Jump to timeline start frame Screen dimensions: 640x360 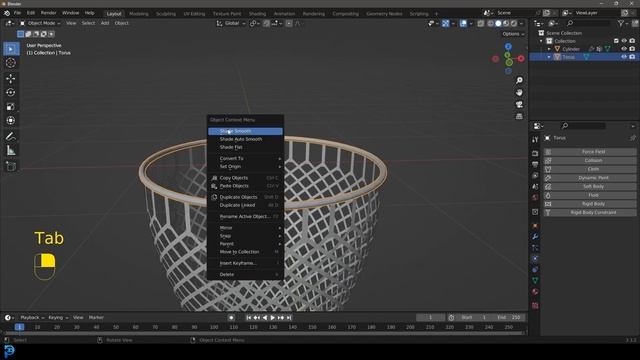click(249, 318)
